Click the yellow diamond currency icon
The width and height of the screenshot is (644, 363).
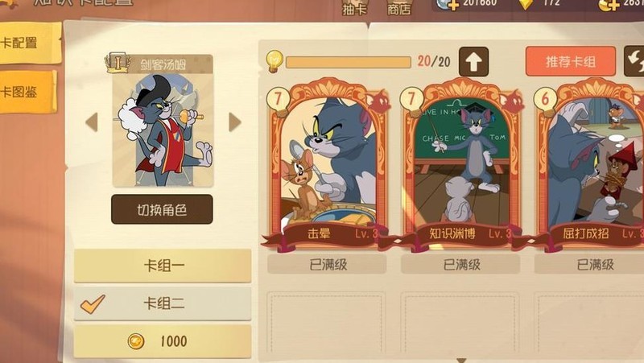(x=526, y=4)
